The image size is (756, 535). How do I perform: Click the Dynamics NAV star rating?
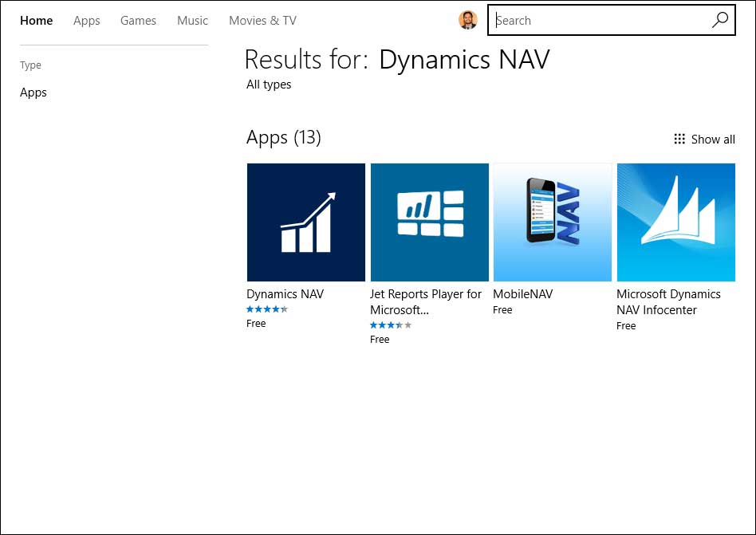267,309
